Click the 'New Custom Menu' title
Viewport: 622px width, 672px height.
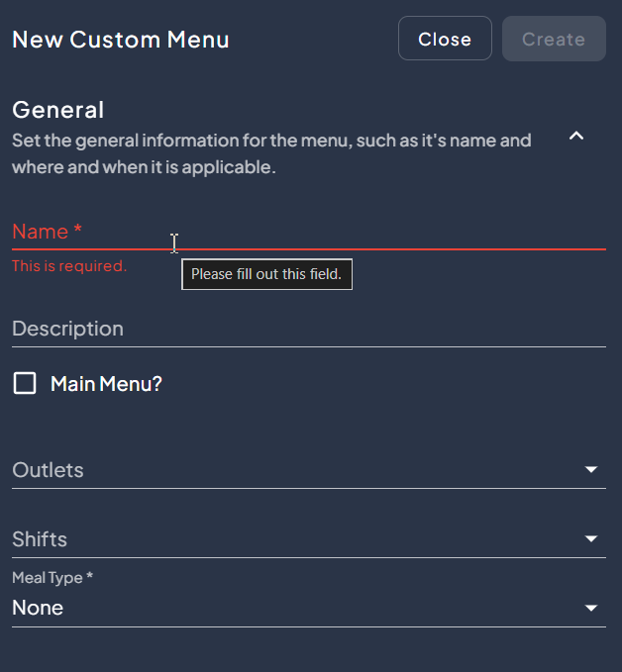tap(120, 40)
